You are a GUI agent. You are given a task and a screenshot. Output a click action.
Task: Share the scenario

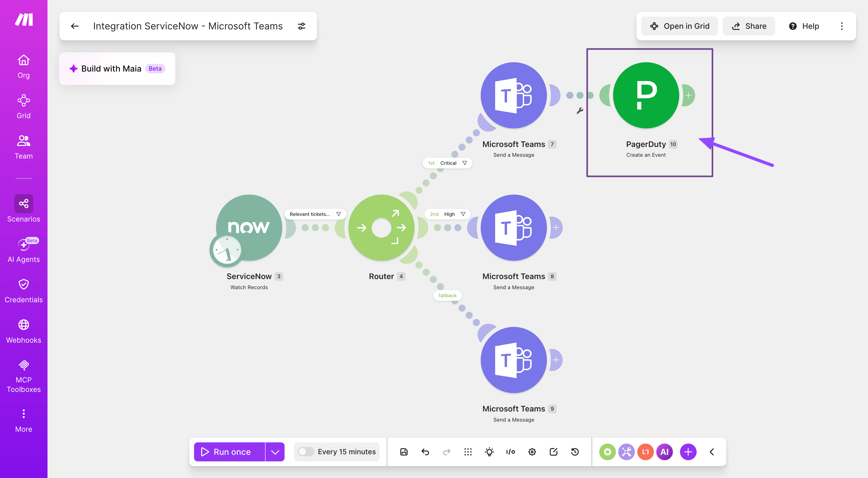(749, 26)
